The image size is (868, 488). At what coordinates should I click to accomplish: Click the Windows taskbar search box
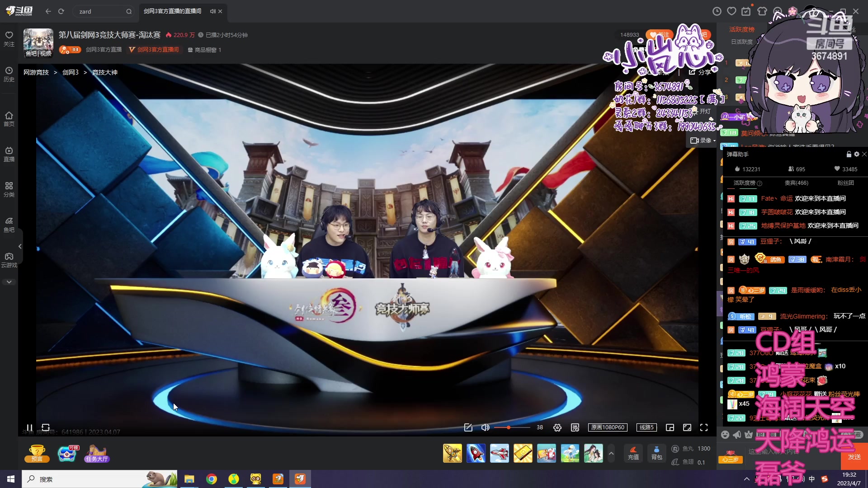(99, 479)
